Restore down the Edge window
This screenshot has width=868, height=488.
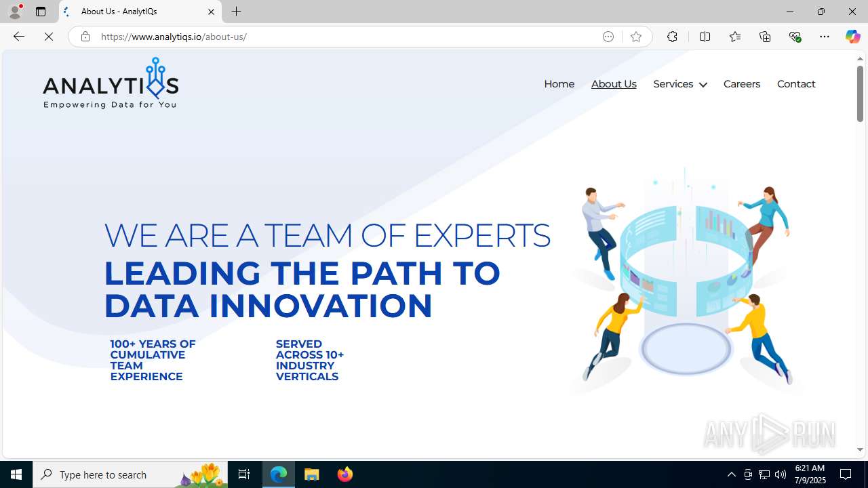[821, 12]
